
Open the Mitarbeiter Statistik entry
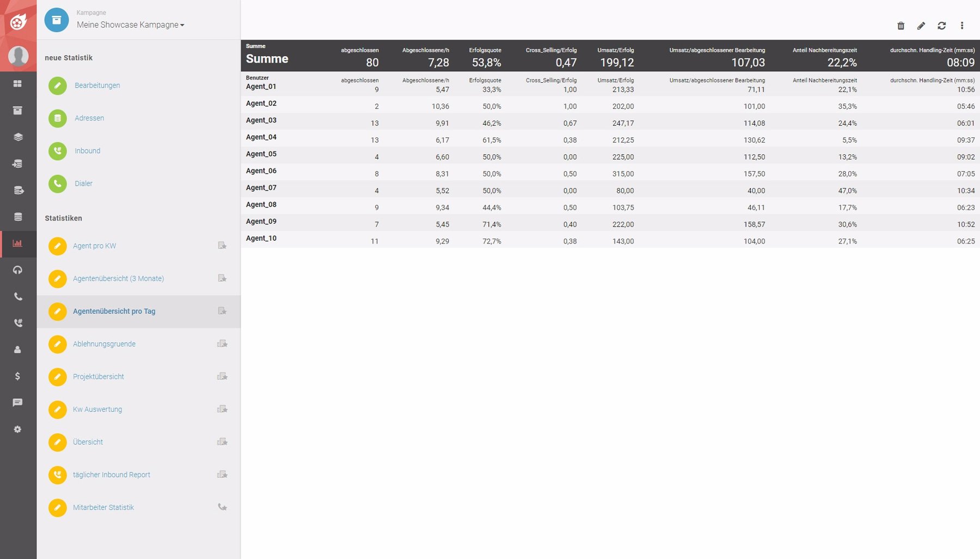coord(103,507)
